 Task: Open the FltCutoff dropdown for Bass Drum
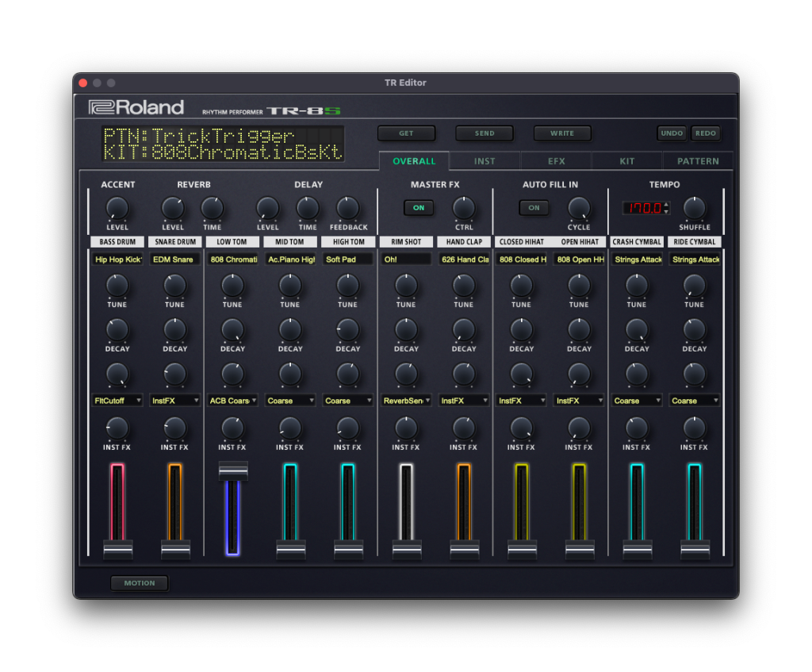click(x=117, y=401)
